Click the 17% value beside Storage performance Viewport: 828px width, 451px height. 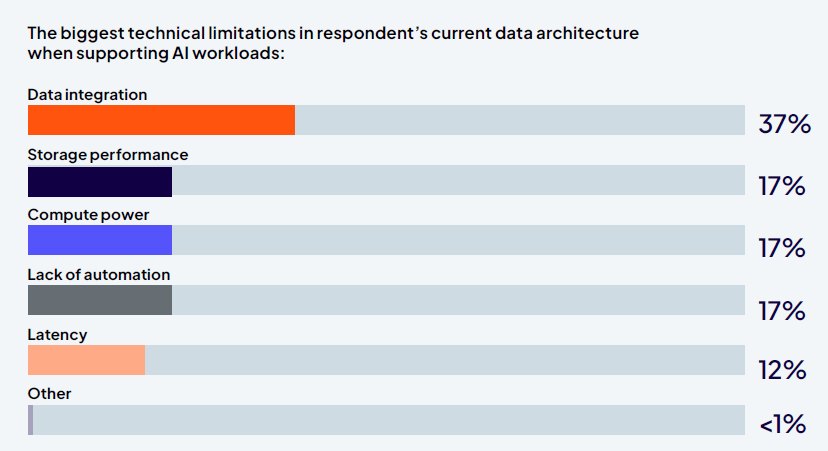[782, 186]
